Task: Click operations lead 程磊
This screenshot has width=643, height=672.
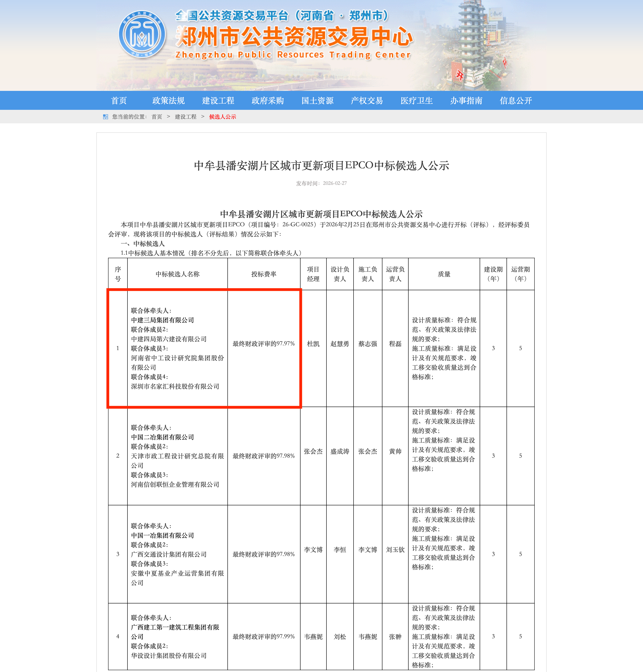Action: point(395,343)
